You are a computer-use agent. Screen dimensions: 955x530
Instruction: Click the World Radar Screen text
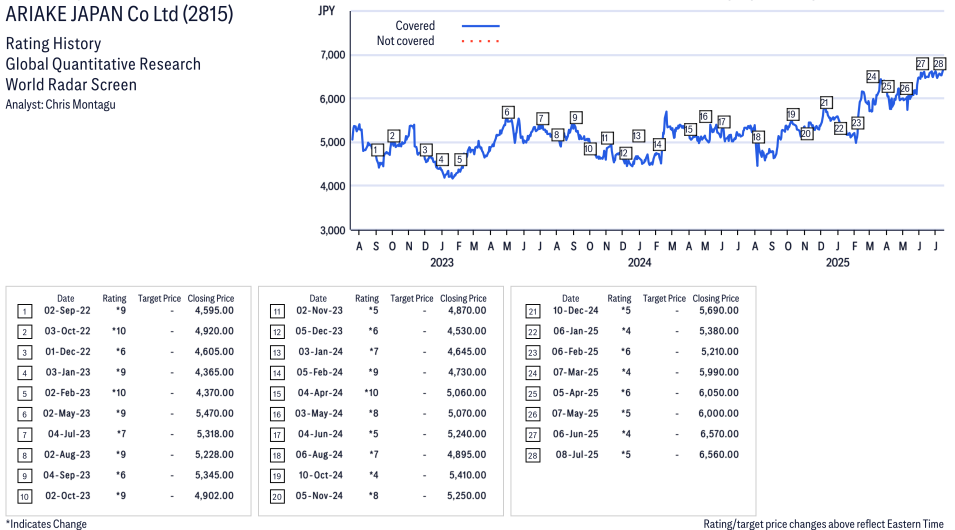[x=71, y=84]
